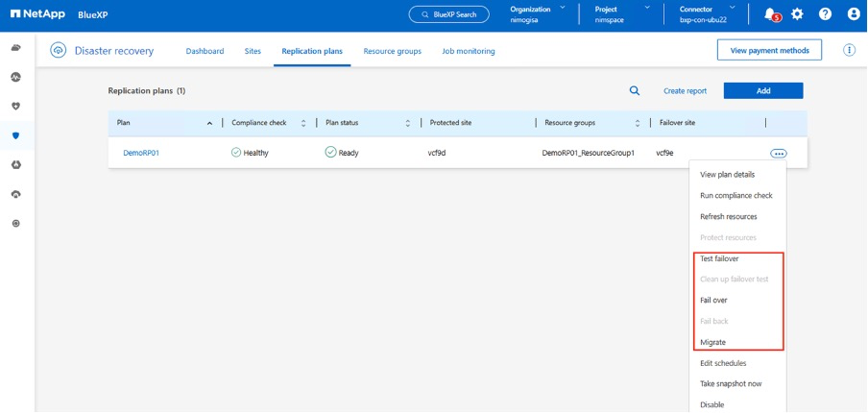
Task: Open the shield Protection icon in sidebar
Action: point(15,135)
